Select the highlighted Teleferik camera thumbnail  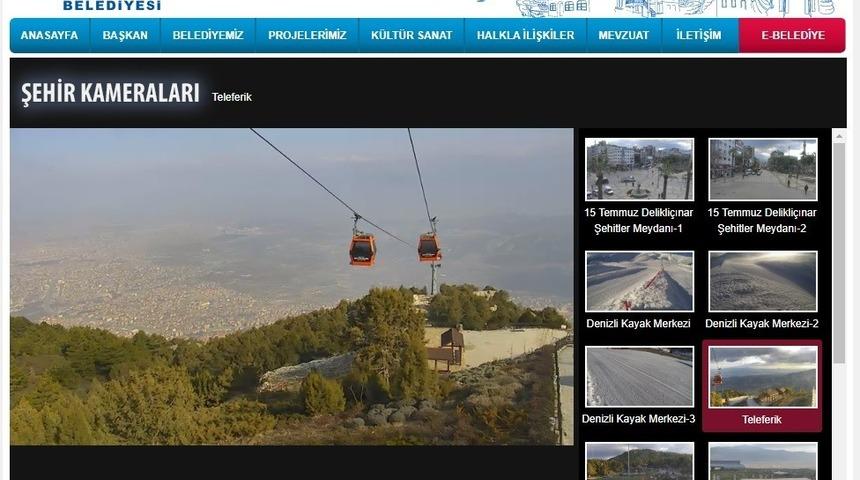tap(762, 377)
